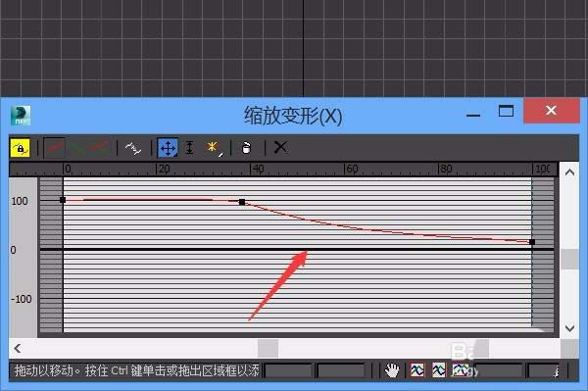Reset the curve with the X icon
The width and height of the screenshot is (588, 391).
point(280,147)
